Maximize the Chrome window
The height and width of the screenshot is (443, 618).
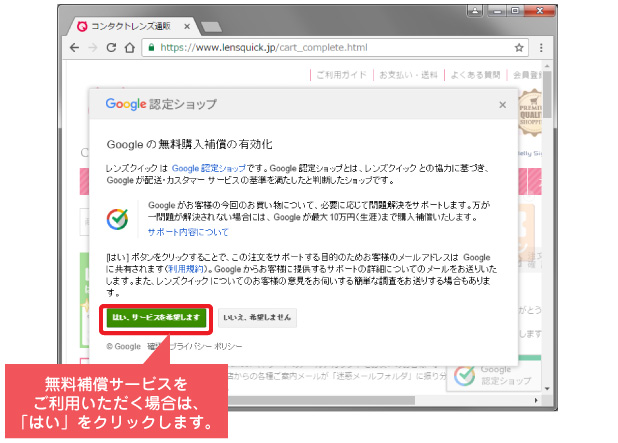pyautogui.click(x=515, y=11)
